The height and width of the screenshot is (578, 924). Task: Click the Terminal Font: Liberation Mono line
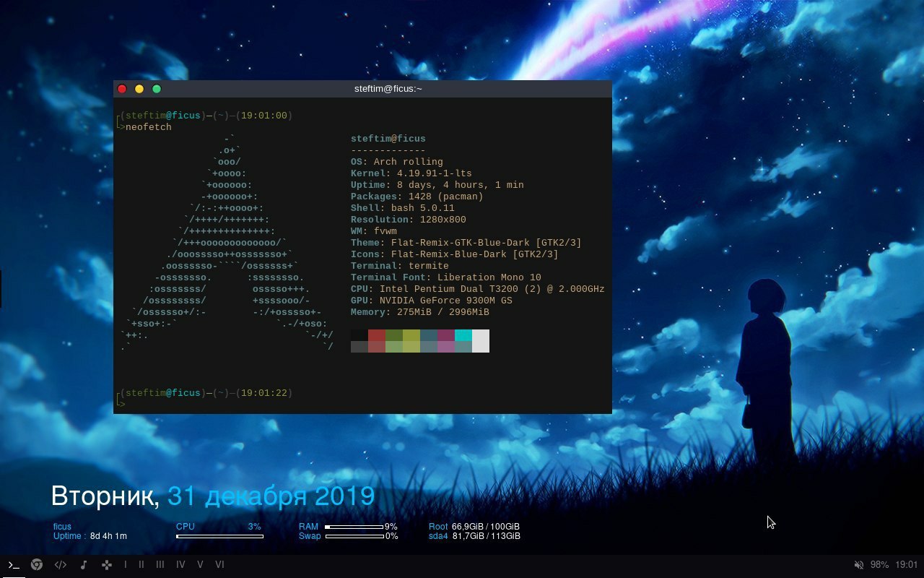(446, 277)
